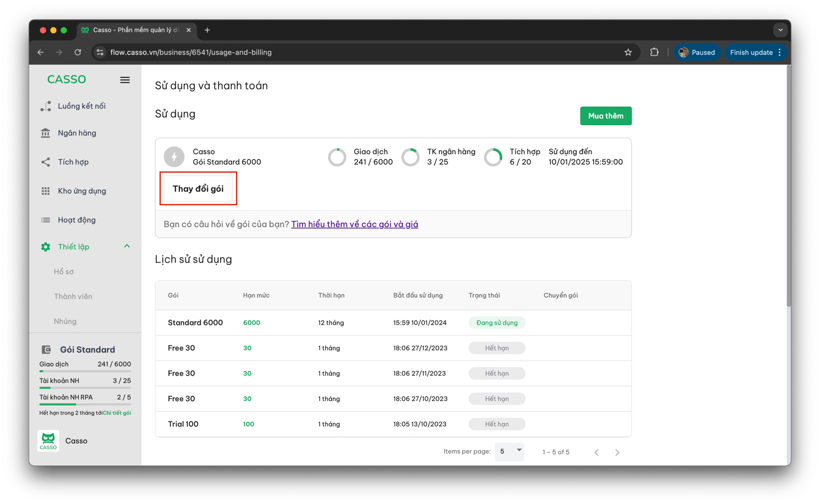Click the Chi tiết gói link
Screen dimensions: 820x504
tap(117, 413)
